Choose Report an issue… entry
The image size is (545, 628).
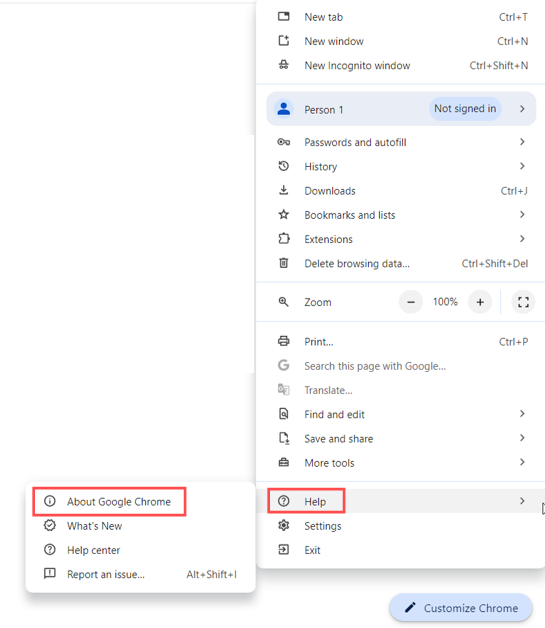pos(140,574)
